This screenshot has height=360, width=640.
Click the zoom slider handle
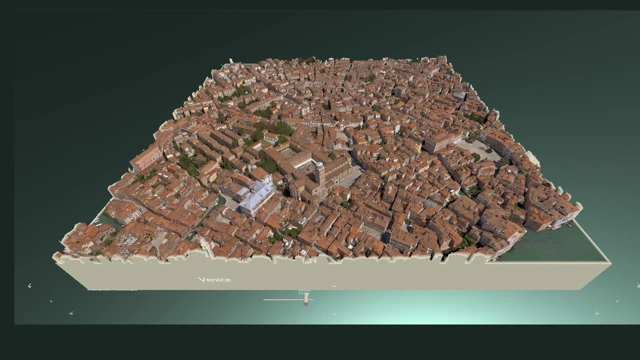306,300
